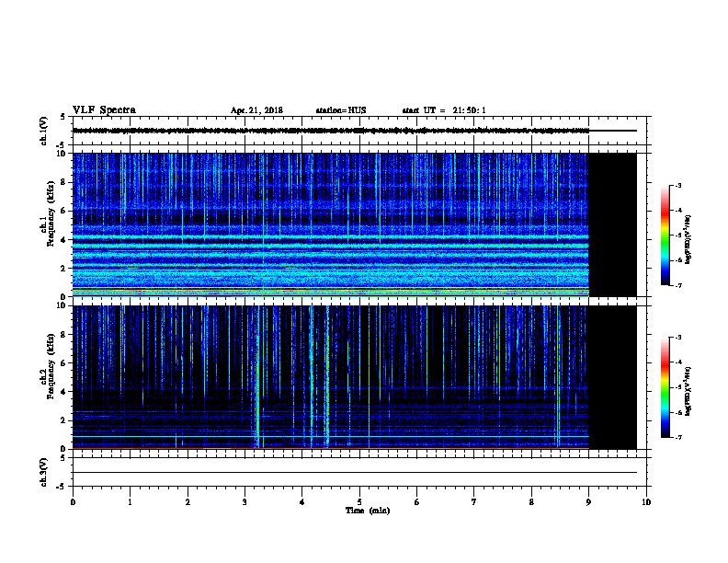Click the "ch.2 Frequency (kHz)" y-axis label
This screenshot has width=728, height=563.
47,366
